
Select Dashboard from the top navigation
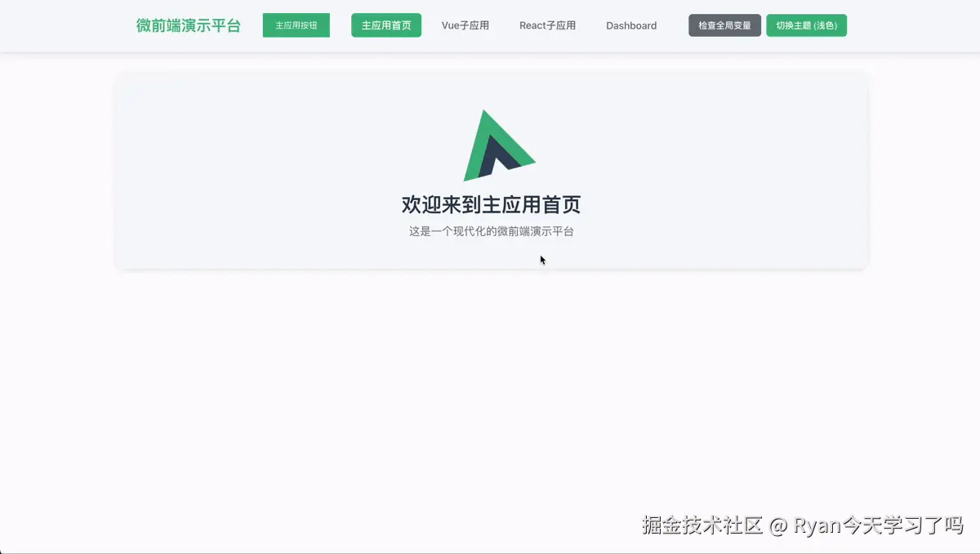(x=630, y=25)
